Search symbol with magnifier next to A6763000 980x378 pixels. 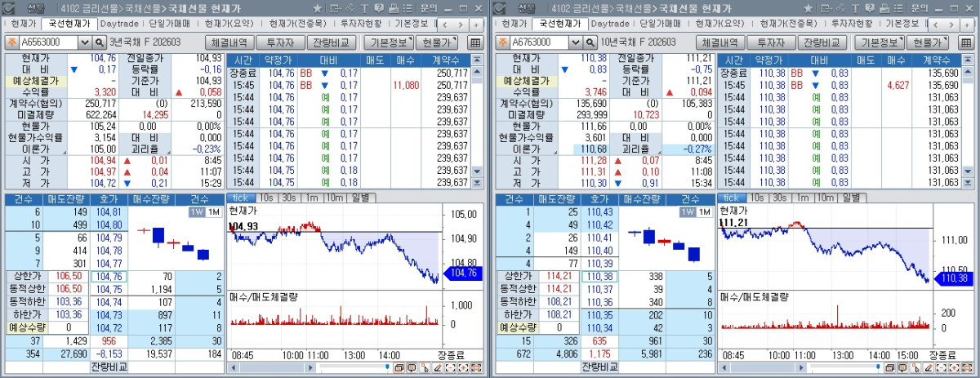pyautogui.click(x=591, y=42)
